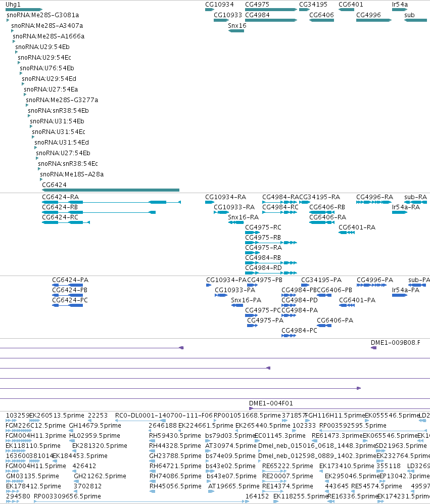Select the RH44328.5prime EST
The width and height of the screenshot is (430, 504).
point(152,451)
